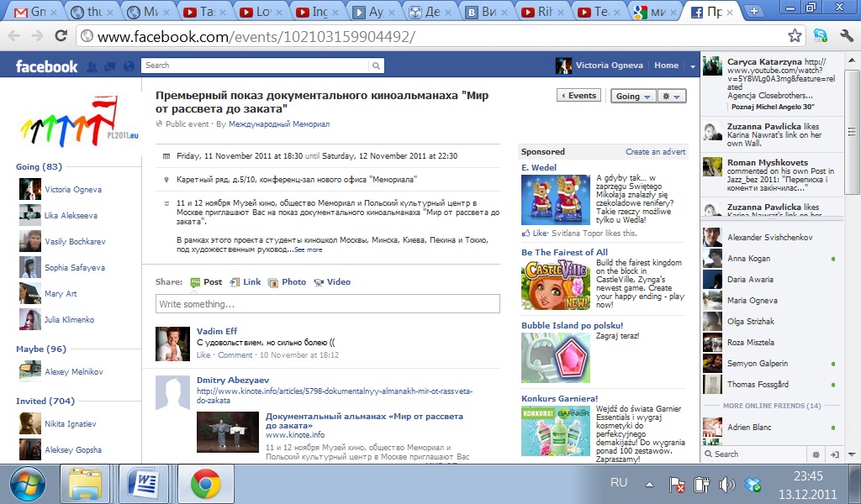Bookmark page with star icon
Image resolution: width=861 pixels, height=504 pixels.
(x=795, y=36)
